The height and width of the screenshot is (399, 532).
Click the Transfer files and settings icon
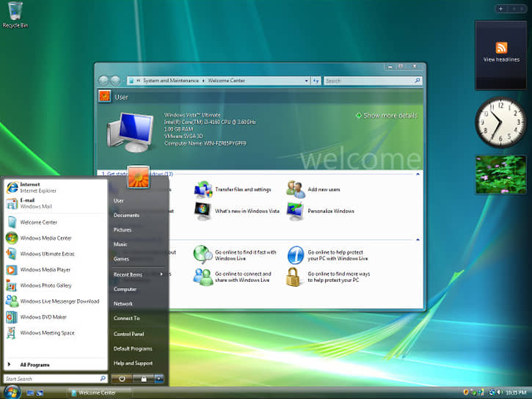[203, 189]
